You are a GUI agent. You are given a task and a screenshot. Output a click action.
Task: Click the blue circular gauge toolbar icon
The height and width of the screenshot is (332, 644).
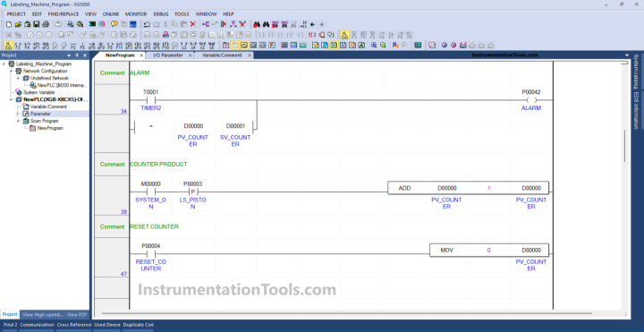(x=444, y=46)
